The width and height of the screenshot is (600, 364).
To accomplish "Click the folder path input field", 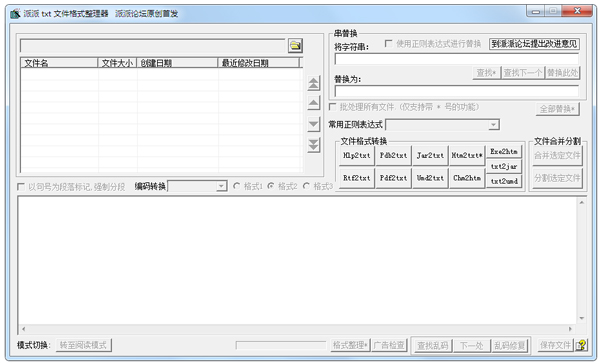I will (x=153, y=46).
